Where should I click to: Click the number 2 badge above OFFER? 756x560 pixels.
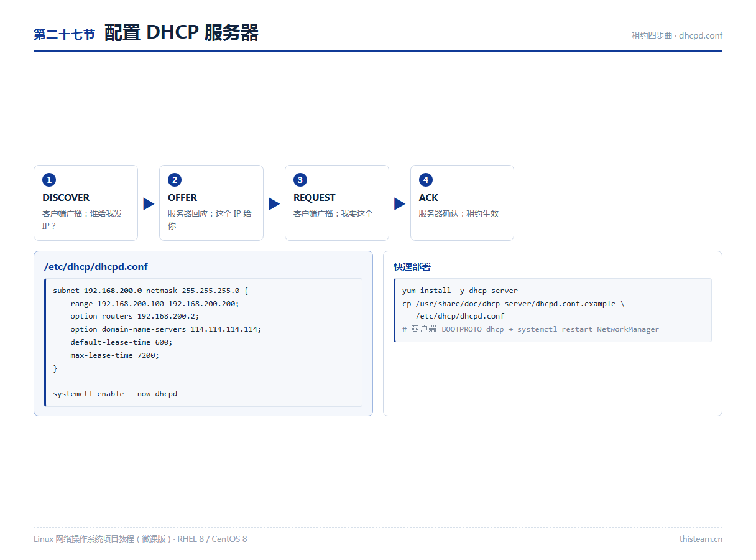175,180
